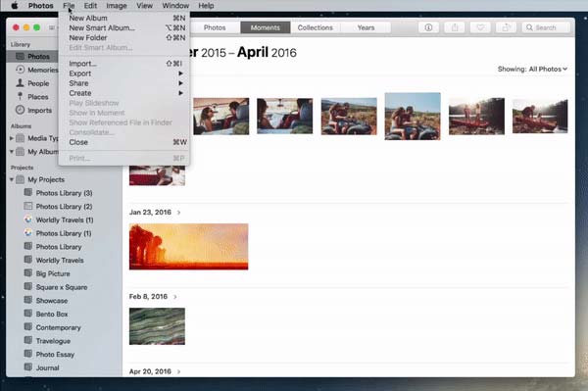Open the Help menu

coord(206,6)
